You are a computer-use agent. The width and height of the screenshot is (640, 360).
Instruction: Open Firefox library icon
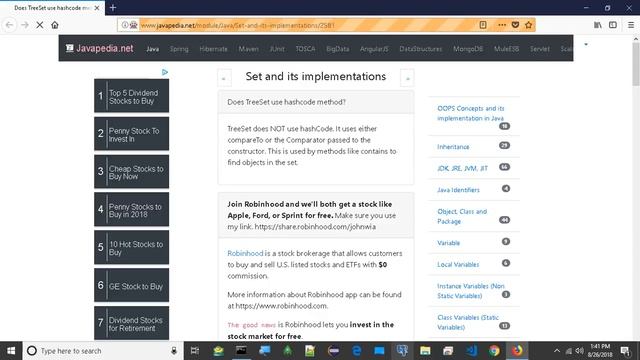pos(598,25)
